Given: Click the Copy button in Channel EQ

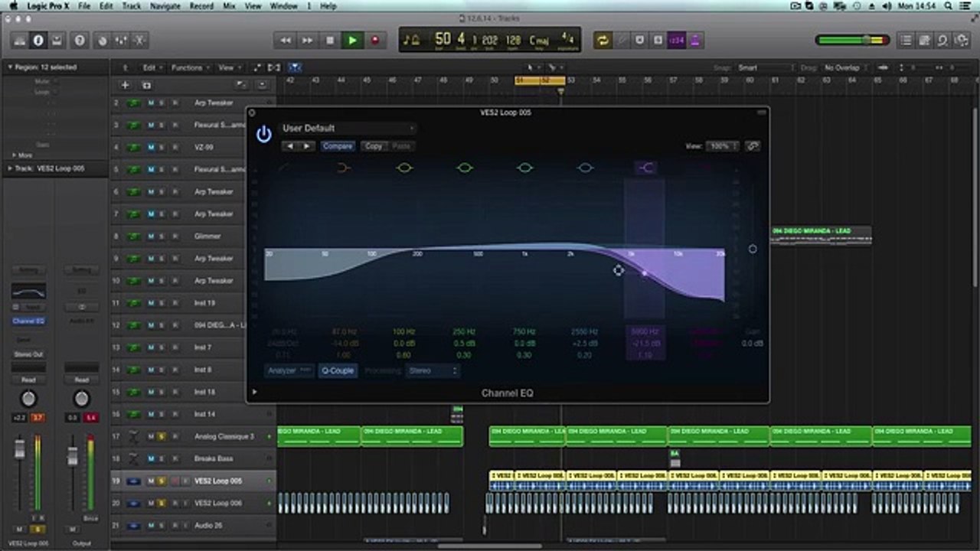Looking at the screenshot, I should (x=374, y=146).
